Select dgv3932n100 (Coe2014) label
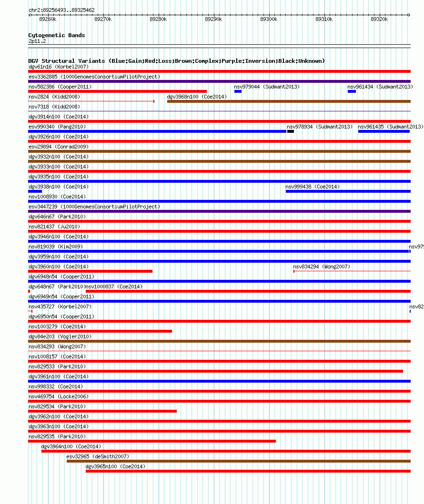This screenshot has width=424, height=504. click(x=59, y=157)
